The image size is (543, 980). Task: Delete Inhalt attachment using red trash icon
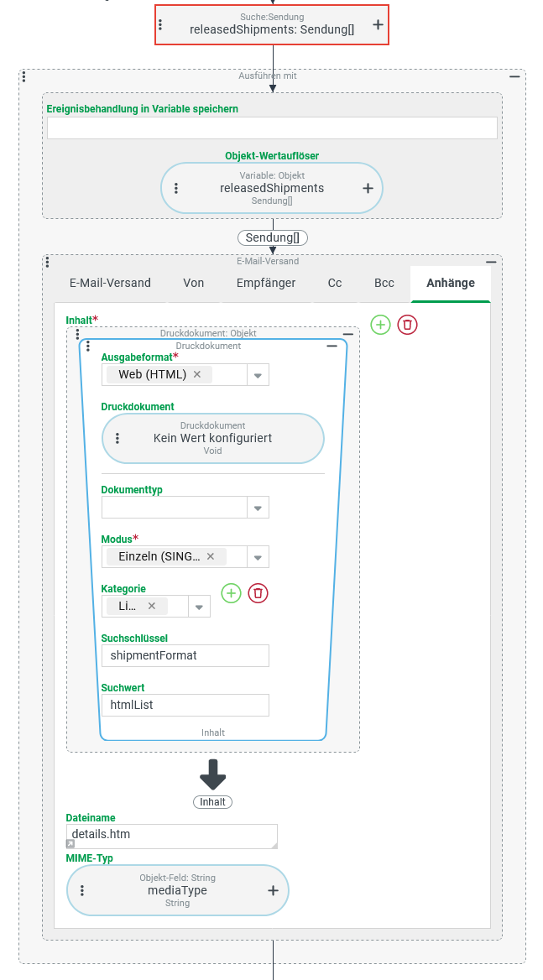click(x=407, y=325)
